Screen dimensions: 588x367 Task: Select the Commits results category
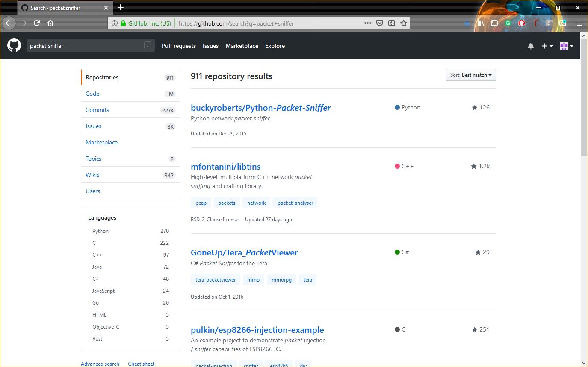pos(130,110)
